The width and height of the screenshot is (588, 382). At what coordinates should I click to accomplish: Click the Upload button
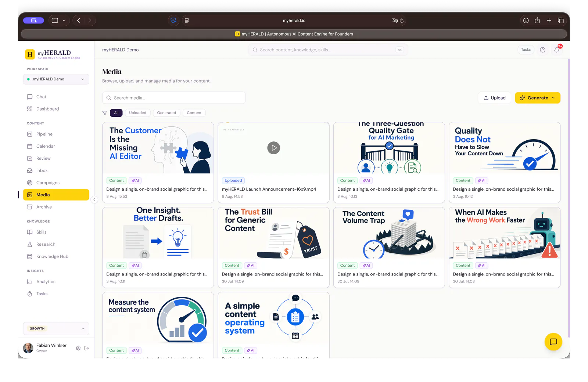point(494,98)
